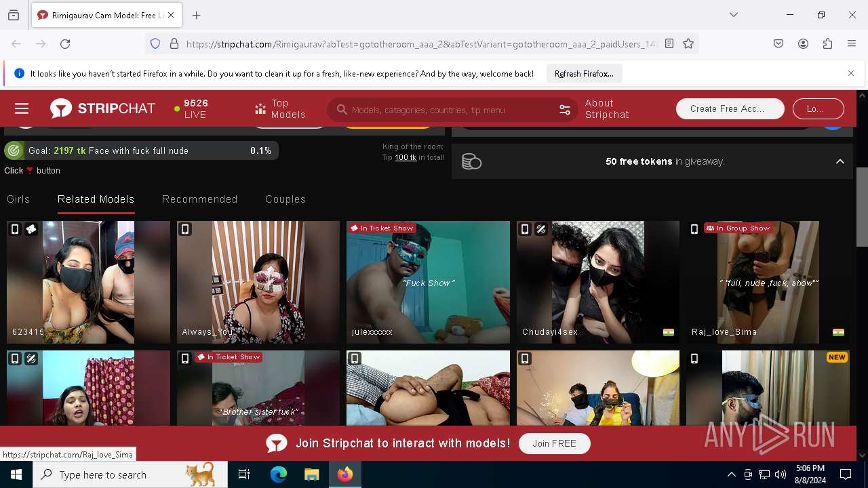Open the Firefox extensions icon

[827, 43]
